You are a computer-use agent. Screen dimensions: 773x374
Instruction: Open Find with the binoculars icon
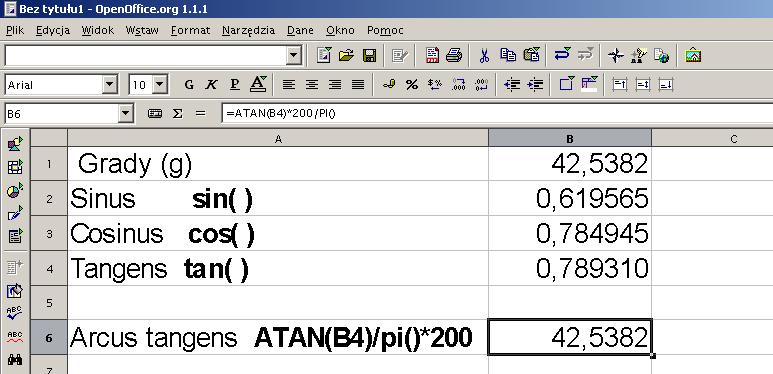click(15, 360)
